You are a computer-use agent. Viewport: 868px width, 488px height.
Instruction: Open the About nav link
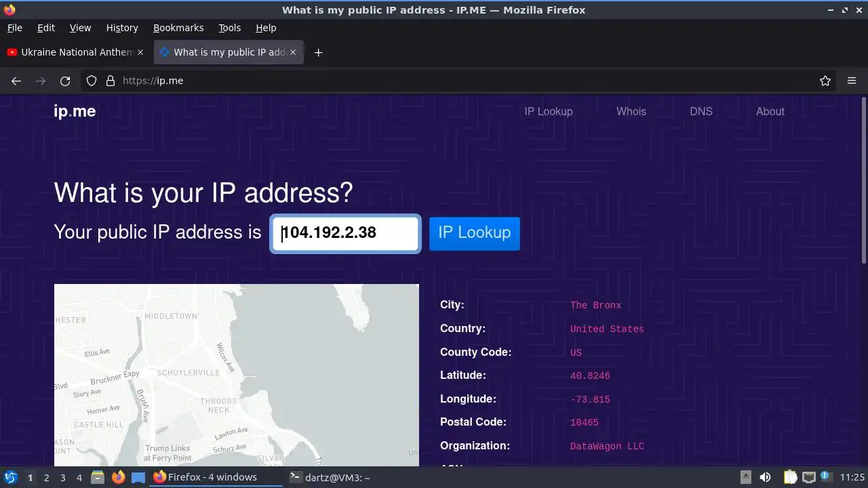pos(770,111)
